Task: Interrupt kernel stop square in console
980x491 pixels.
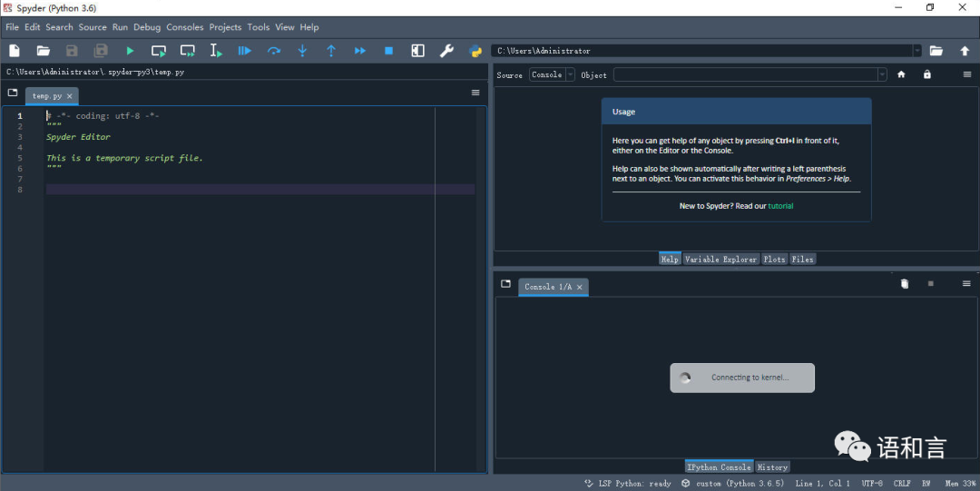Action: (x=931, y=283)
